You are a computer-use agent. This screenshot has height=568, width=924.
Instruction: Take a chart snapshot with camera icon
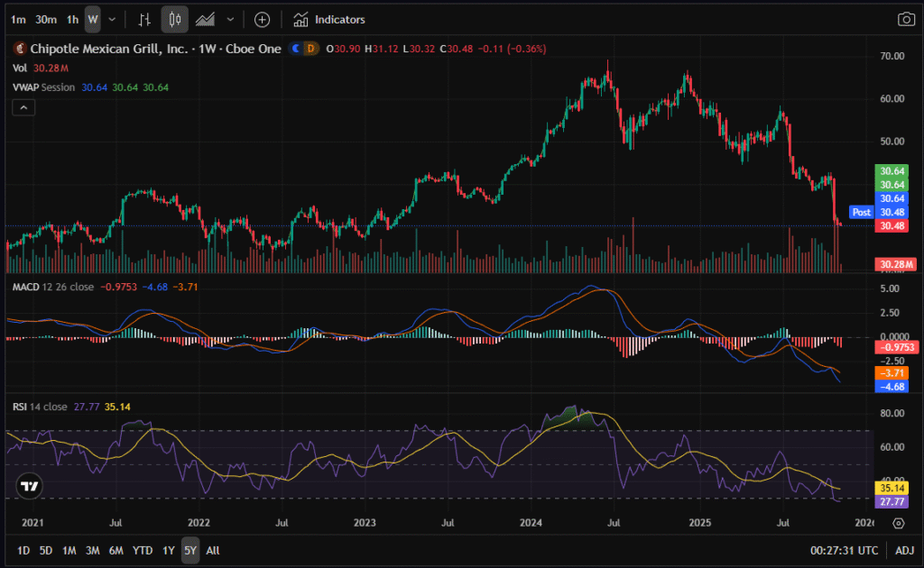[905, 19]
